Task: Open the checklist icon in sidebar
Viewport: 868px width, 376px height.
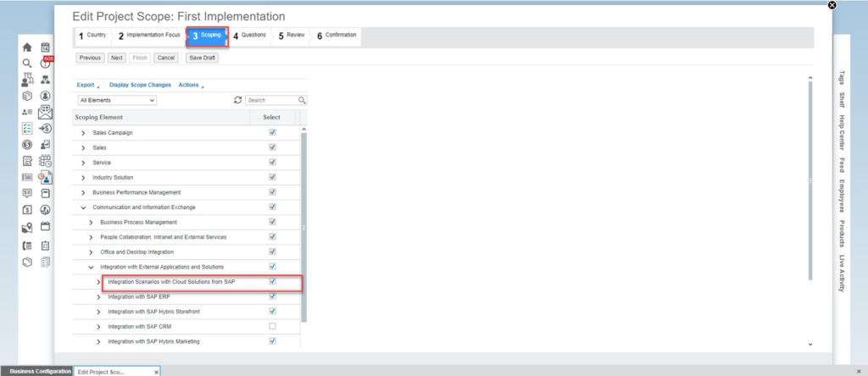Action: click(x=27, y=128)
